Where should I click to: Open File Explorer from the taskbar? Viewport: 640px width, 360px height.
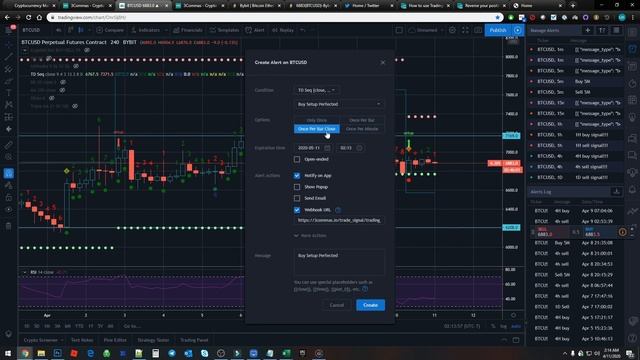[41, 353]
